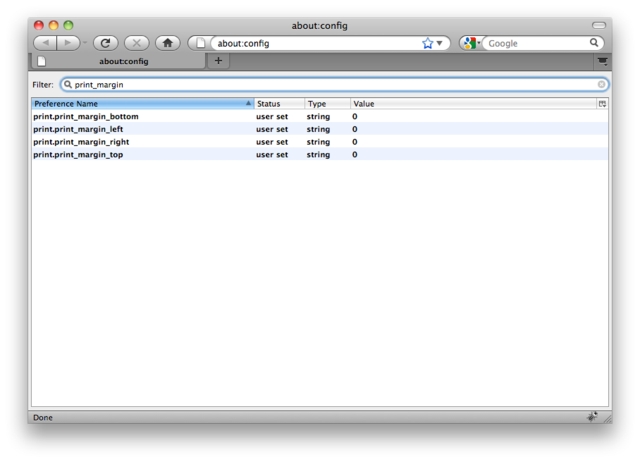The width and height of the screenshot is (640, 462).
Task: Click inside the Filter search field
Action: (x=330, y=85)
